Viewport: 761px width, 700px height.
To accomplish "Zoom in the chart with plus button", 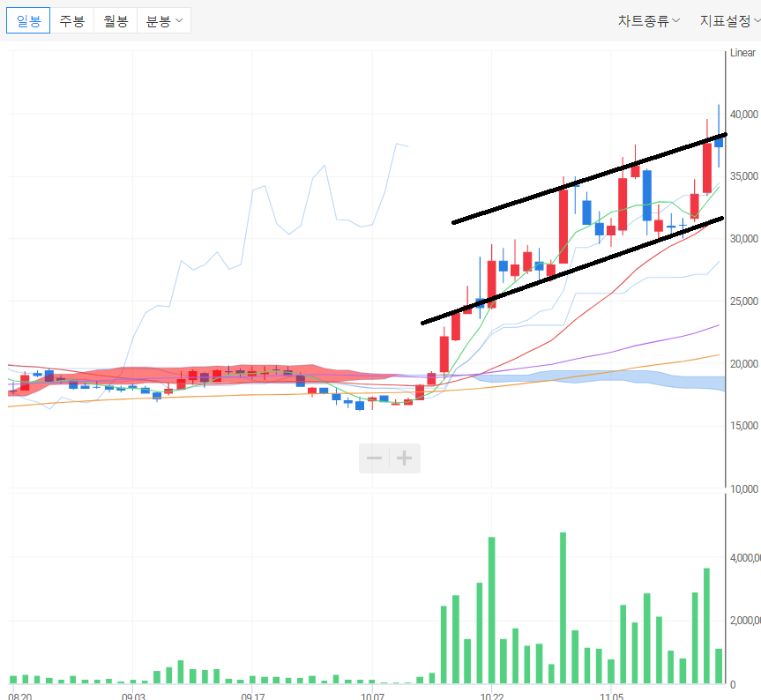I will click(404, 458).
